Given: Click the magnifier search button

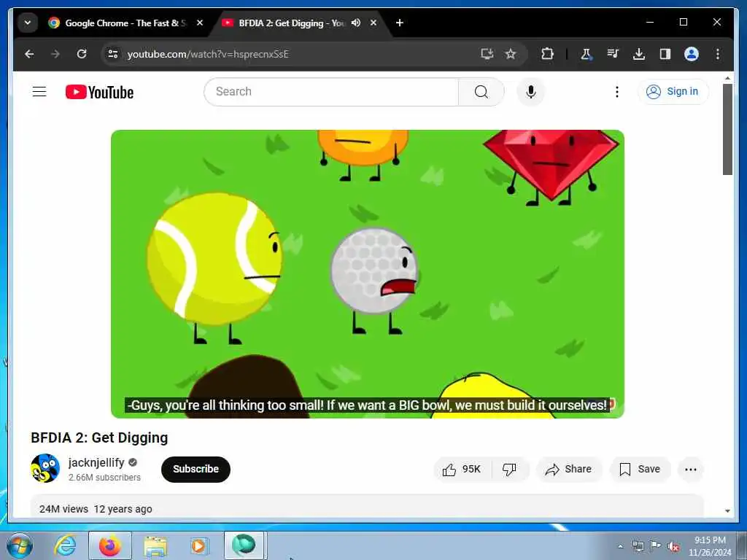Looking at the screenshot, I should (x=481, y=91).
